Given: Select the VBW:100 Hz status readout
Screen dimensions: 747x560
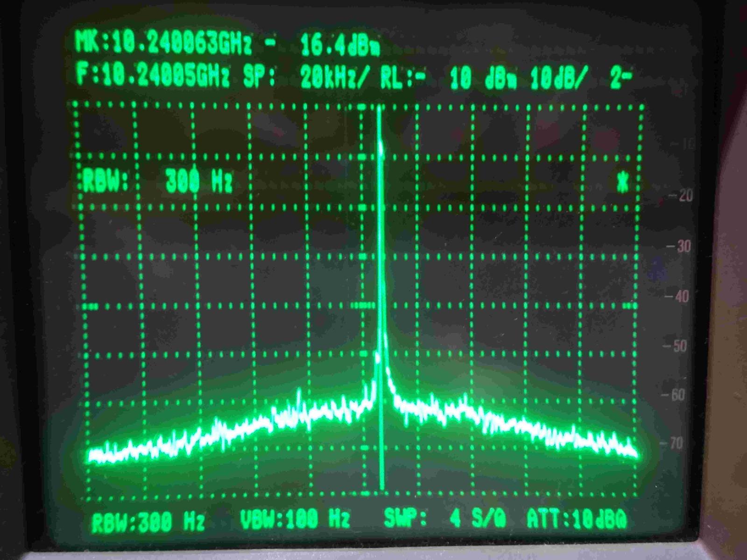Looking at the screenshot, I should pyautogui.click(x=295, y=518).
